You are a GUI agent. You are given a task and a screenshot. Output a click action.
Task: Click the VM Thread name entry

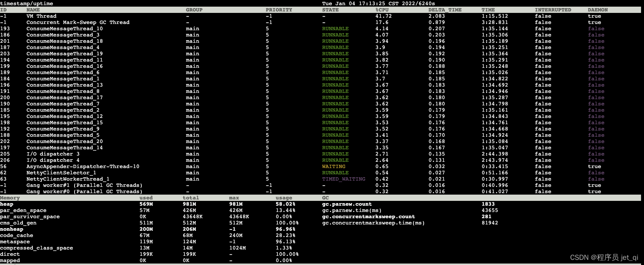pos(41,16)
